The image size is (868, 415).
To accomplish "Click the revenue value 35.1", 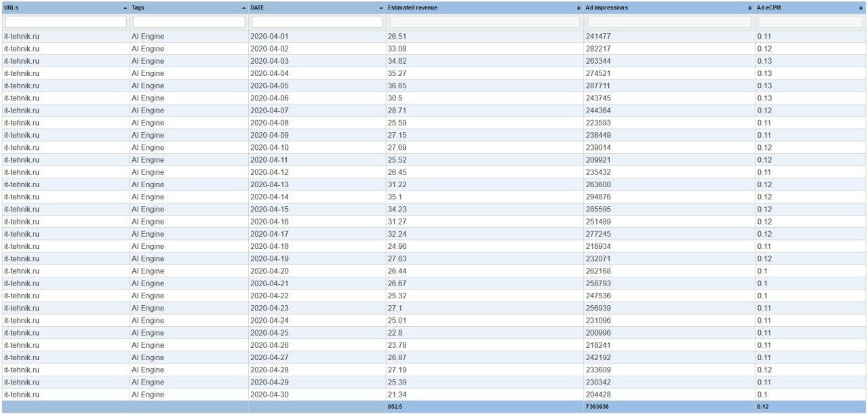I will tap(395, 197).
